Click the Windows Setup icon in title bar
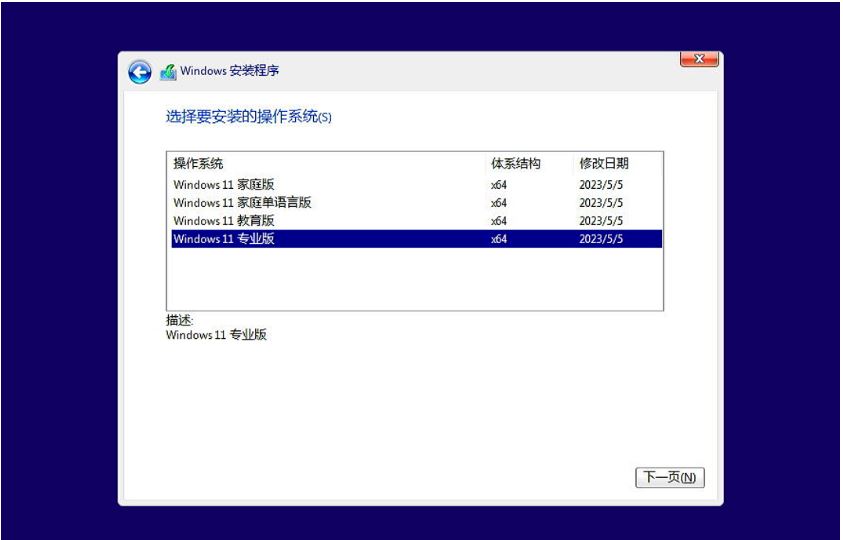Image resolution: width=843 pixels, height=540 pixels. click(168, 72)
